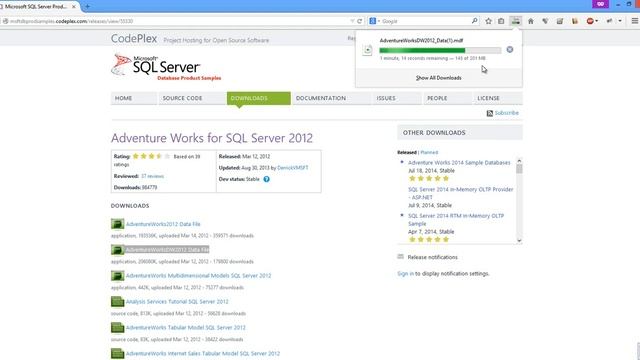Click Show All Downloads

click(439, 78)
